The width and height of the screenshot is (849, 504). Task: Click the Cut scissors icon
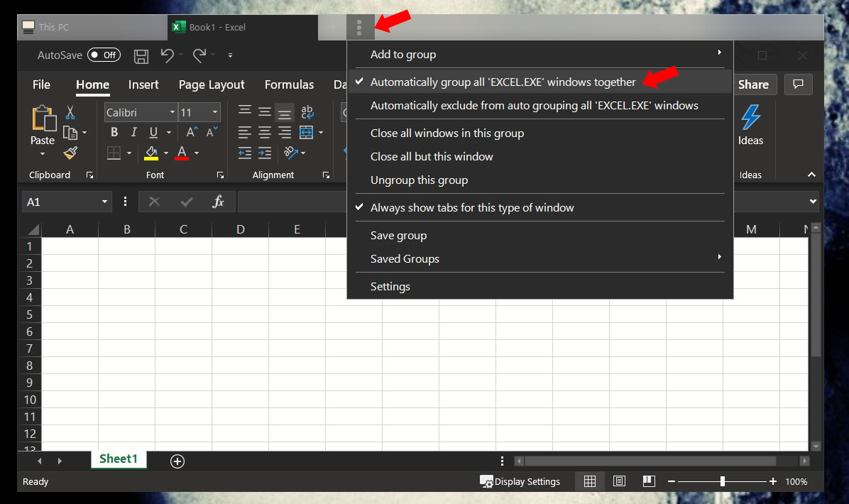click(x=70, y=112)
